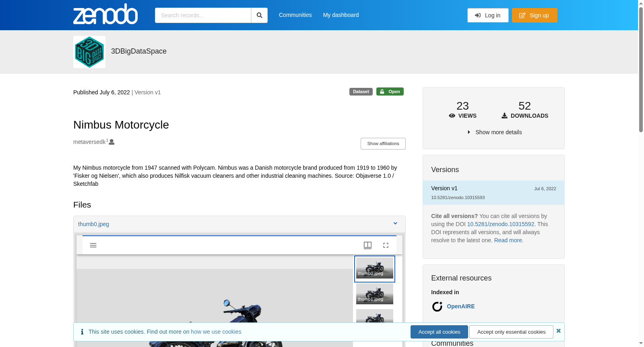Select the thumb0.jpeg thumbnail

[x=375, y=269]
